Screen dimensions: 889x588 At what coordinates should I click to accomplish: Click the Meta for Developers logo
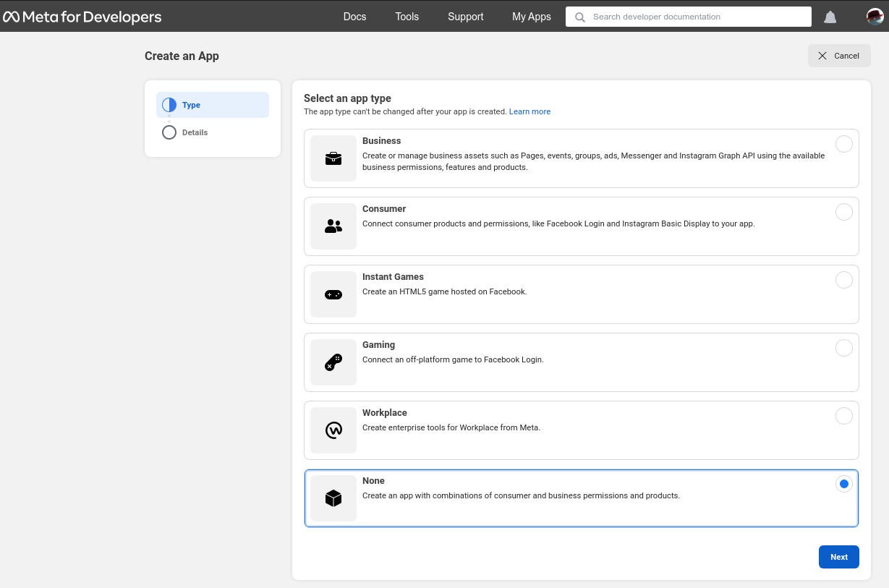pos(82,17)
